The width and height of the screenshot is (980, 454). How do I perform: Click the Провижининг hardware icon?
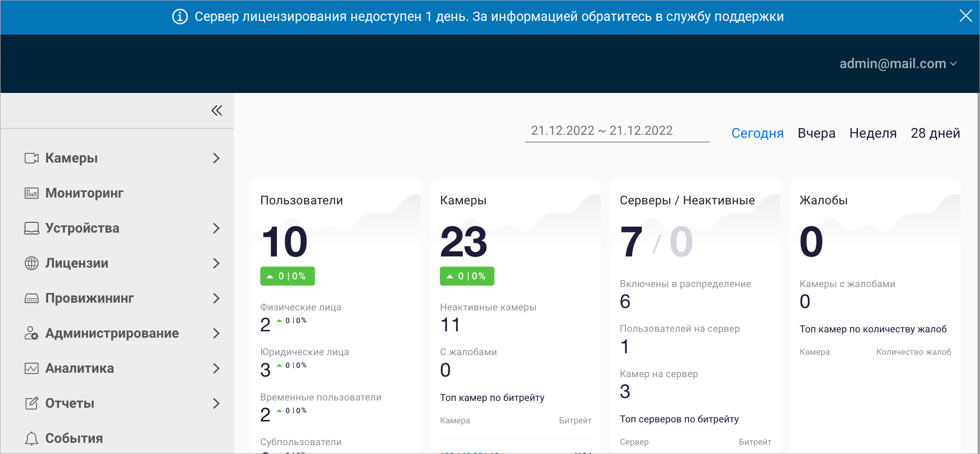(x=32, y=298)
